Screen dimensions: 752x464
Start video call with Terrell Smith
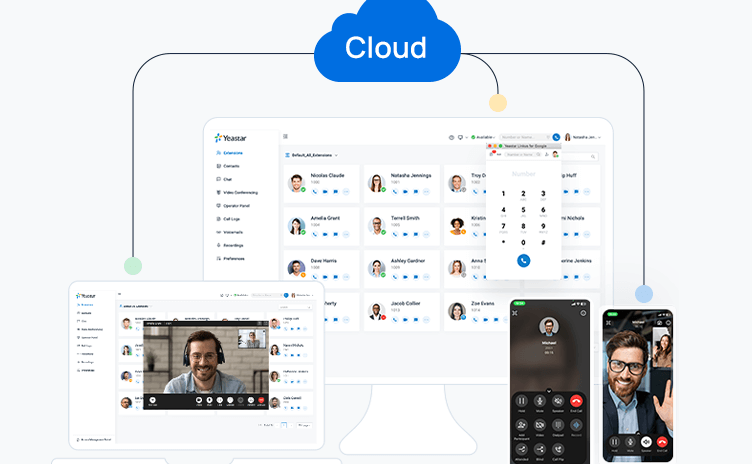(x=405, y=234)
